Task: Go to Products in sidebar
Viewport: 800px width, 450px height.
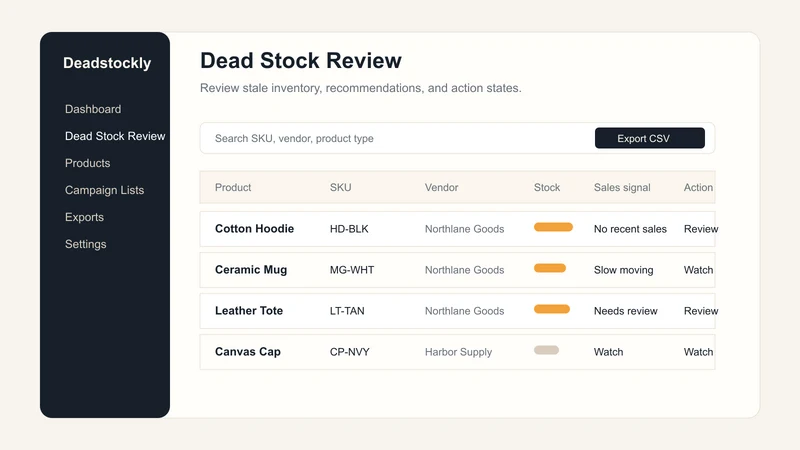Action: point(87,163)
